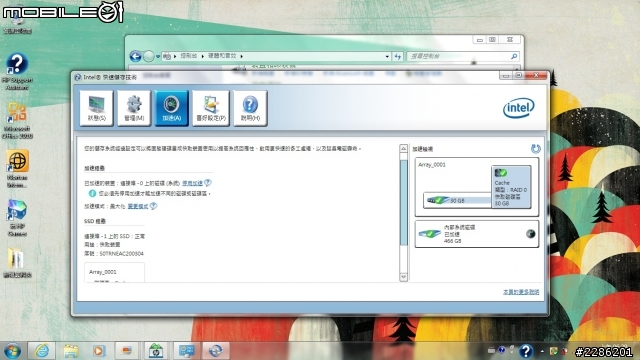The image size is (640, 360).
Task: Click Array_0001 box in left details pane
Action: pyautogui.click(x=114, y=273)
